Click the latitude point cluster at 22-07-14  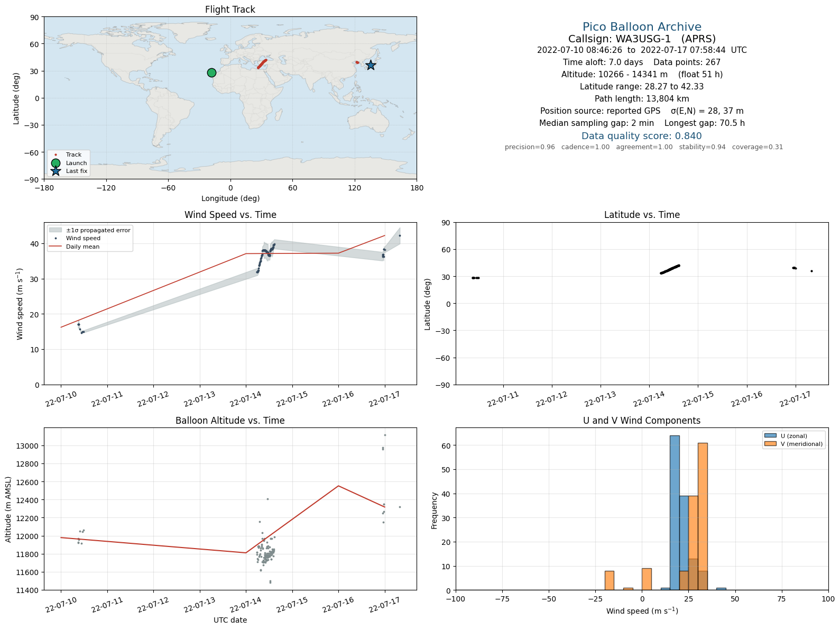click(x=670, y=269)
